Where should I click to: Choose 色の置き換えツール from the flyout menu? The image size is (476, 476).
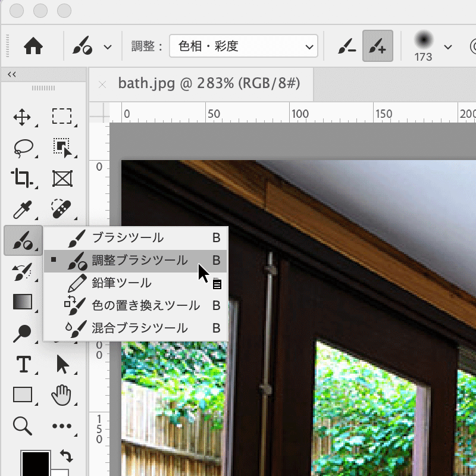(x=136, y=306)
